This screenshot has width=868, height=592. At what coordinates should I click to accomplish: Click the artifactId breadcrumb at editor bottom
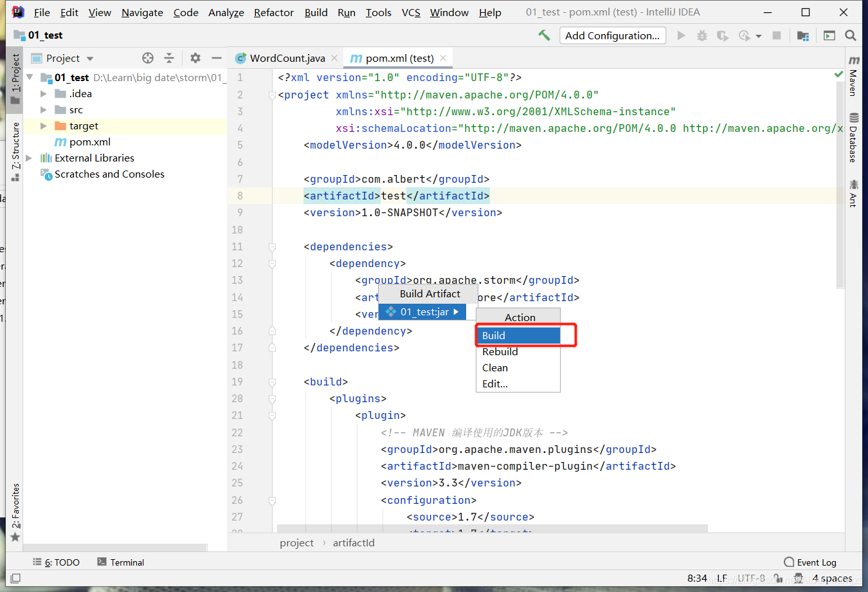pos(354,542)
